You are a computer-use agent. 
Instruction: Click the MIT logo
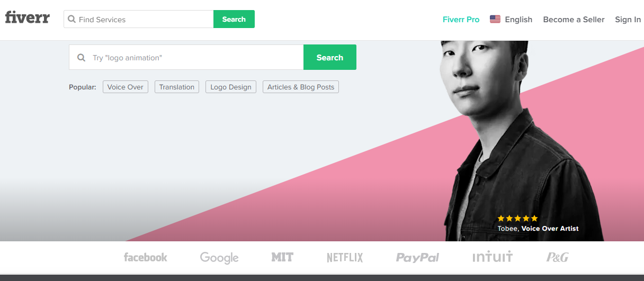pyautogui.click(x=282, y=257)
